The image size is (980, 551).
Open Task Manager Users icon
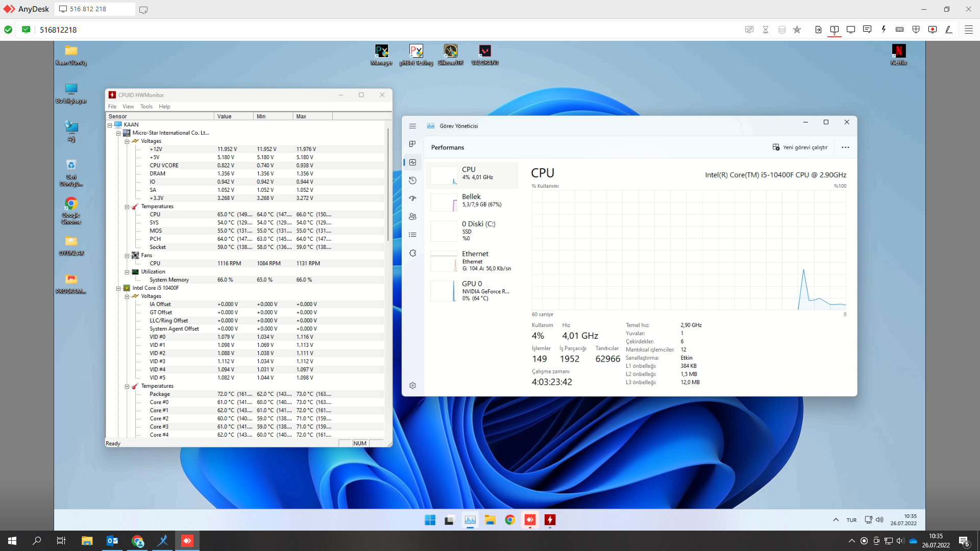412,217
